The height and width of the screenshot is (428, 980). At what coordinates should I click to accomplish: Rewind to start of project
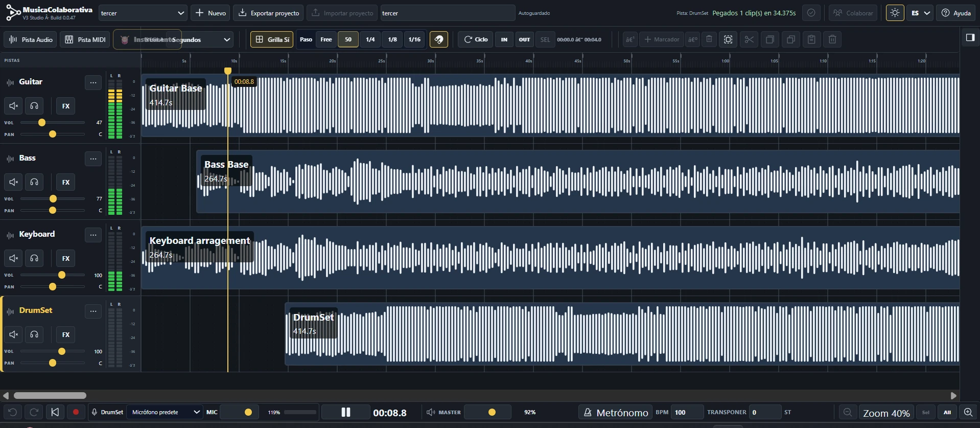55,412
